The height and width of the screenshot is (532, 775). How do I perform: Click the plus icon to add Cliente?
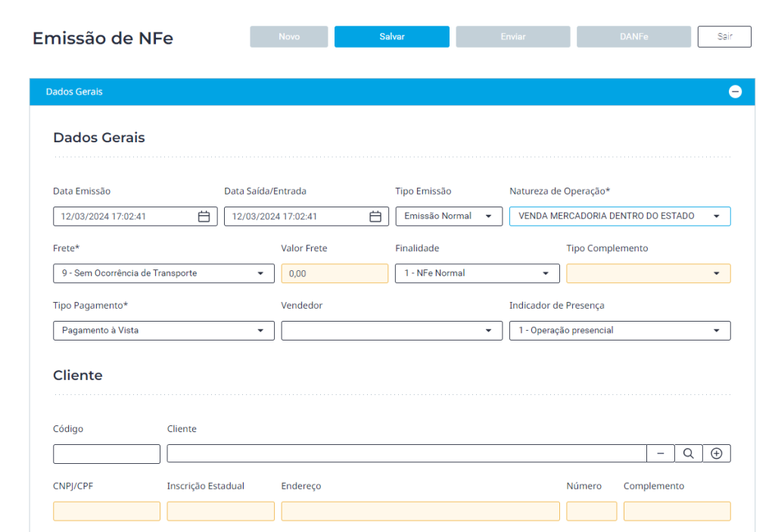717,453
